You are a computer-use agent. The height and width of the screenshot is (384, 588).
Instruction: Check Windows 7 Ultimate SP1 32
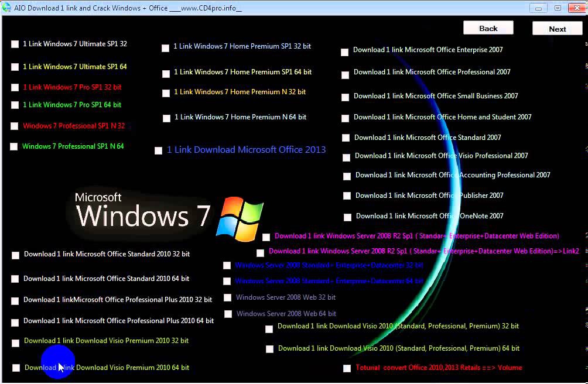tap(15, 44)
